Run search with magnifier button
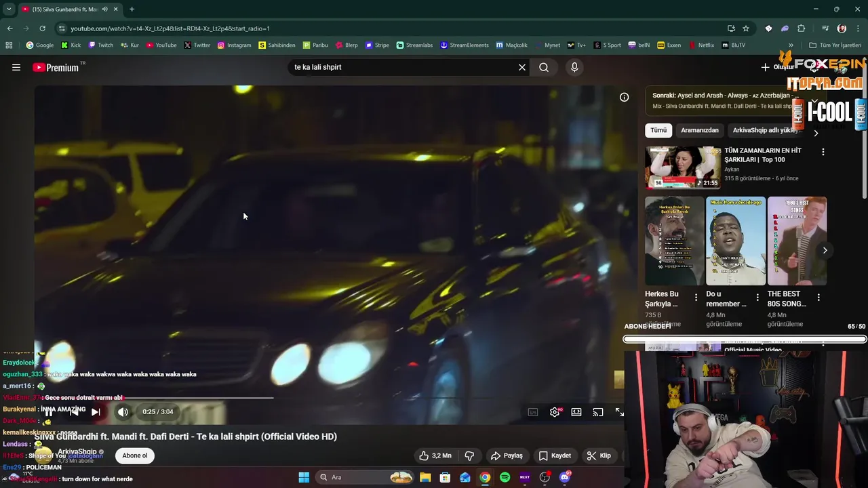This screenshot has width=868, height=488. [544, 67]
